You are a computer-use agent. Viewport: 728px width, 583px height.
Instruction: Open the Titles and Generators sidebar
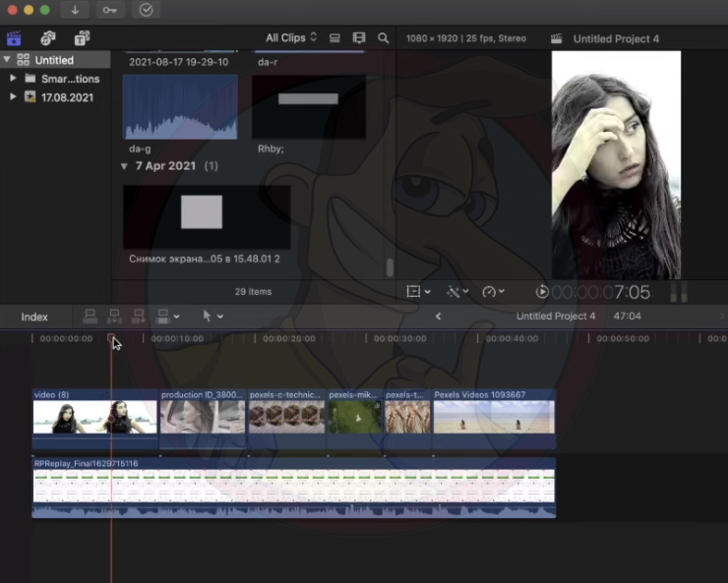(82, 38)
